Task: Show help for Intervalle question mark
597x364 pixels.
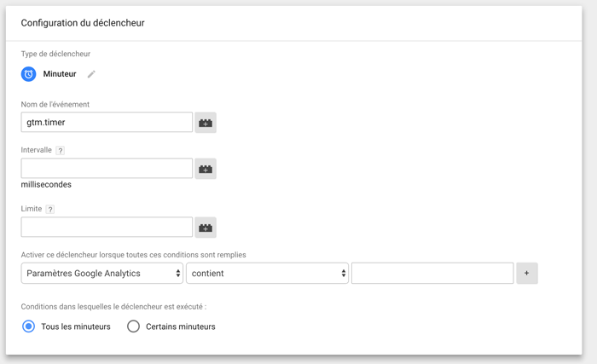Action: click(61, 150)
